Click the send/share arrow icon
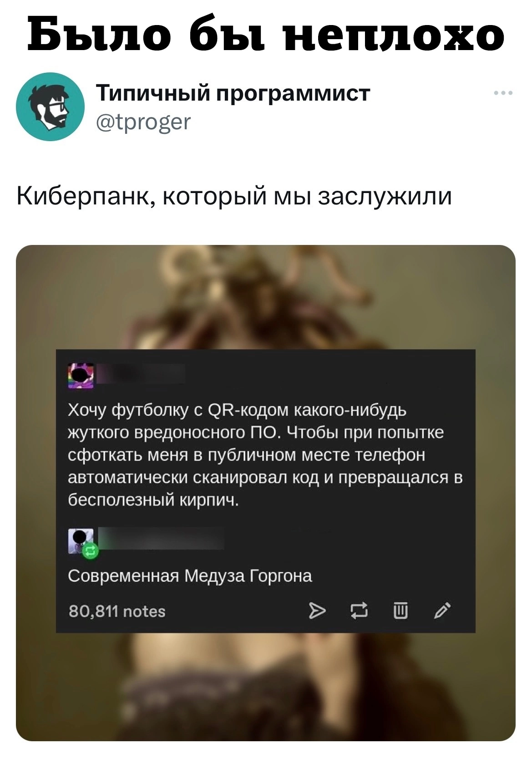 (318, 611)
